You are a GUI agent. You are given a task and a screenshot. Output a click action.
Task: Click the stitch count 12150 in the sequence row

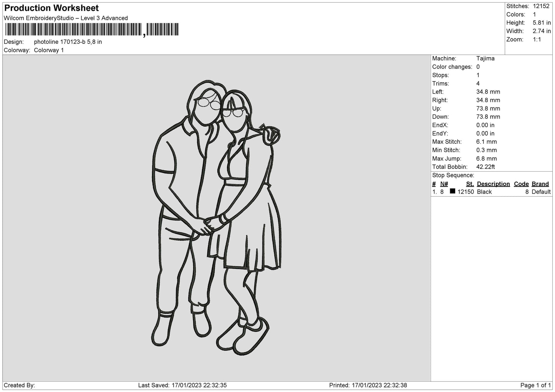[x=466, y=192]
